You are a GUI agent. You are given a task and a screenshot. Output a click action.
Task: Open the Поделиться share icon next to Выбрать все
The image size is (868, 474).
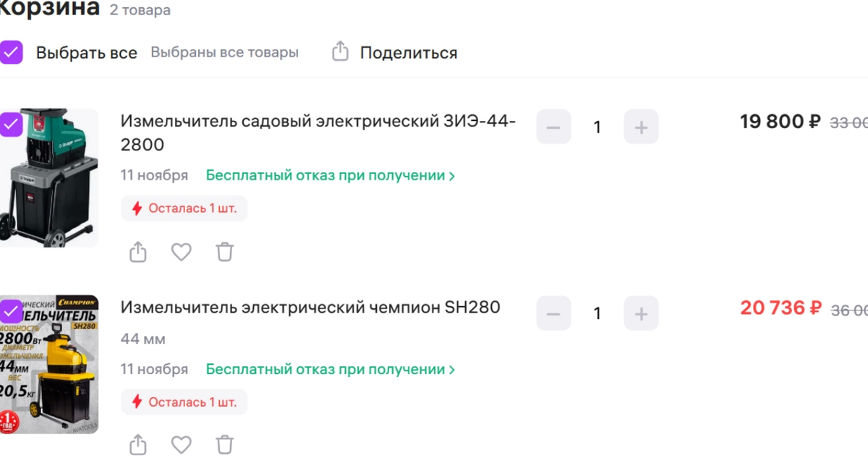pos(340,51)
